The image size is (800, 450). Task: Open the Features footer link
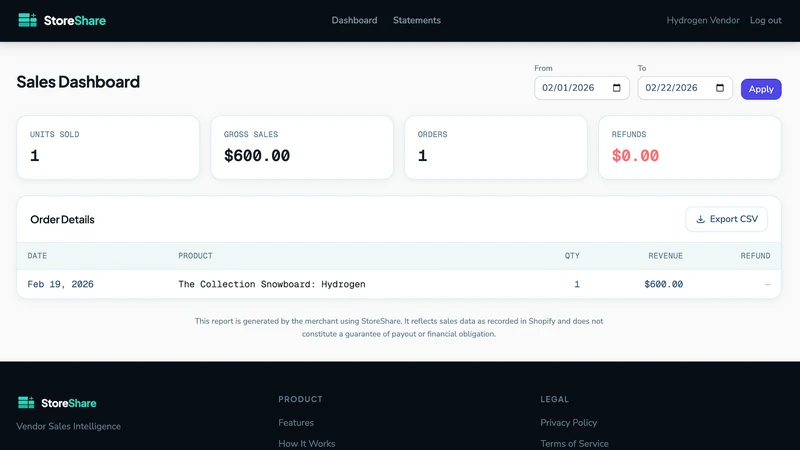click(296, 422)
